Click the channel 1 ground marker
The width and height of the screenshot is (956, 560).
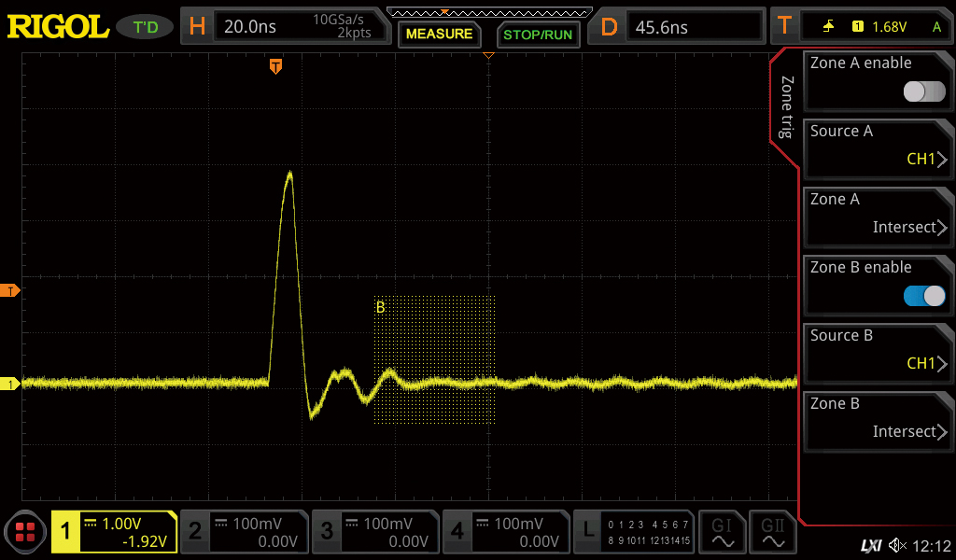coord(11,384)
